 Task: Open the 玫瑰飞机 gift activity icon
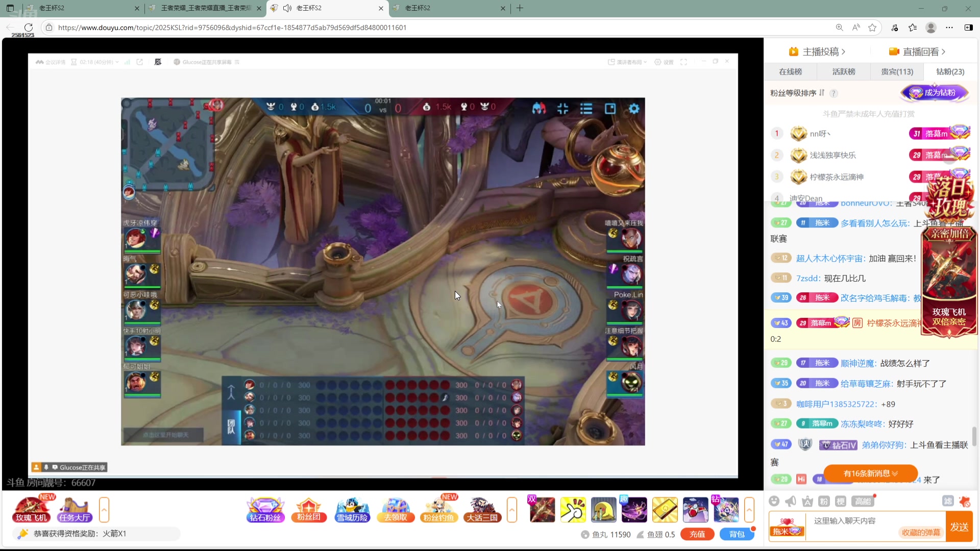[31, 509]
